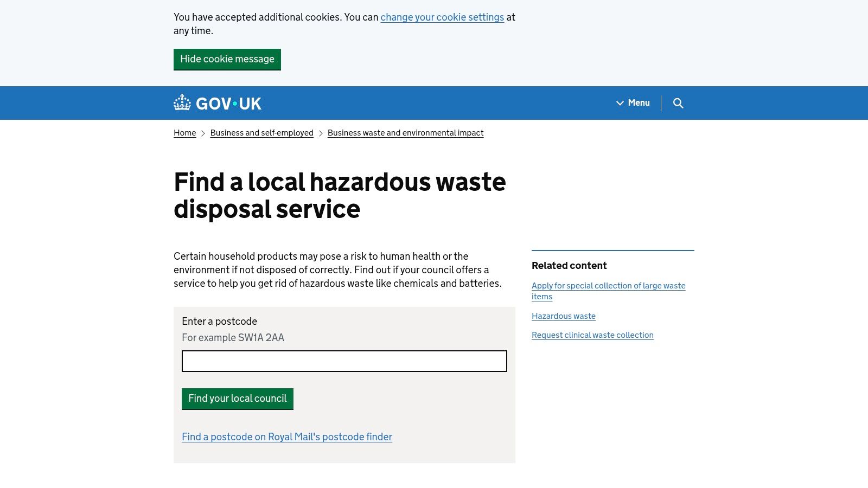
Task: Select the Enter a postcode text box
Action: point(344,361)
